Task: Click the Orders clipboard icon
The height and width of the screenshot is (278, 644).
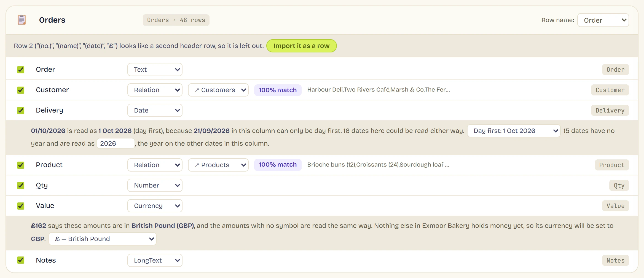Action: pos(22,20)
